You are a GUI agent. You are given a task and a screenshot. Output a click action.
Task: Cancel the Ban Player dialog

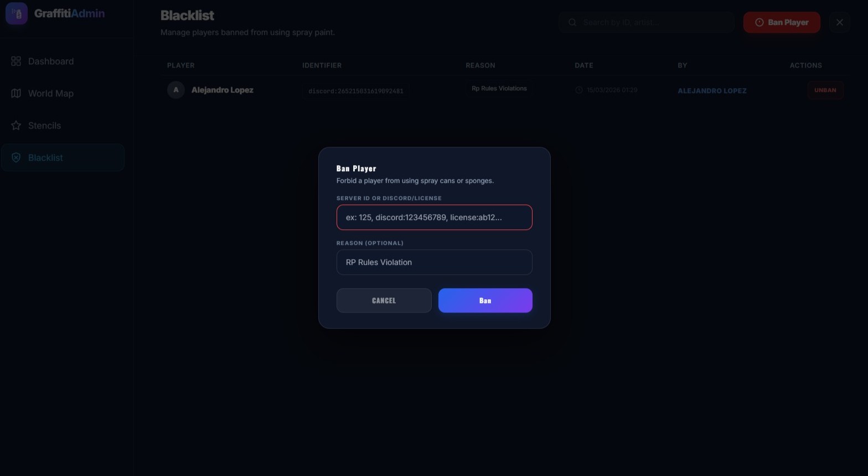pos(384,300)
